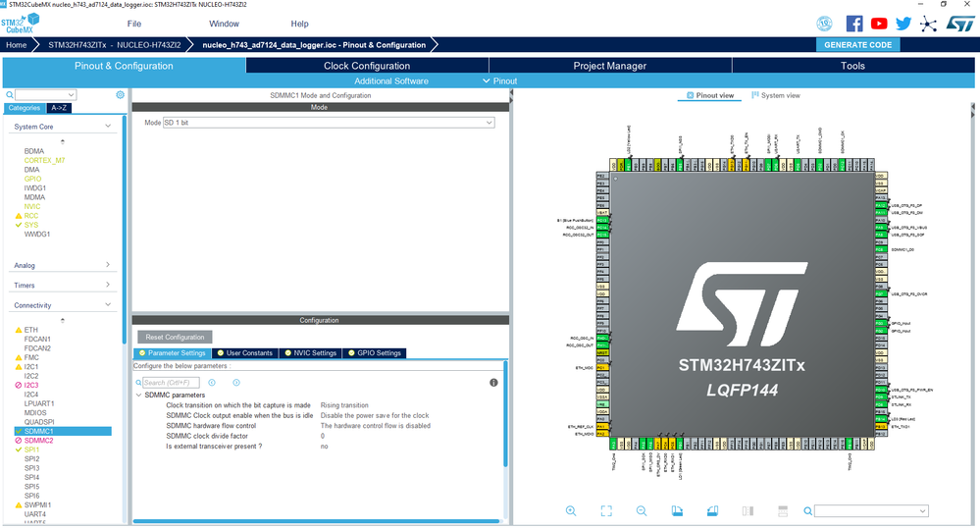Switch to System view
This screenshot has height=529, width=980.
[776, 95]
